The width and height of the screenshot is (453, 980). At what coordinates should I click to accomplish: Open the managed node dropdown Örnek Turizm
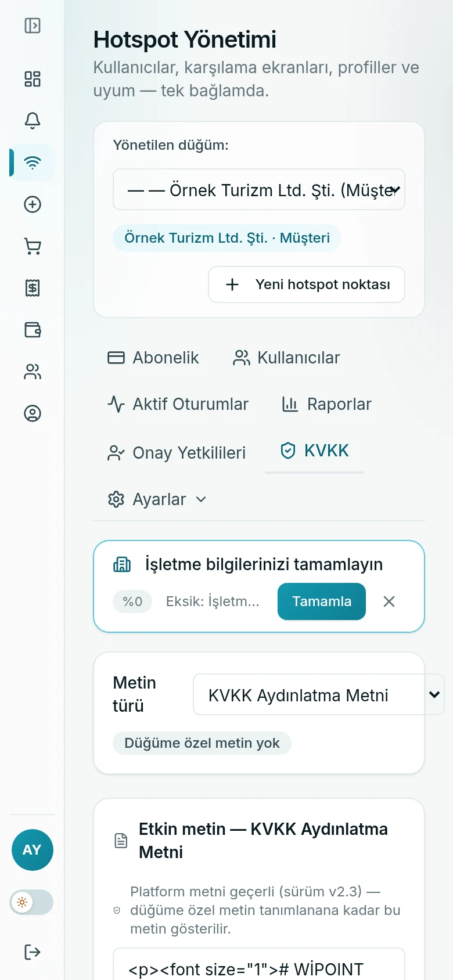point(259,189)
